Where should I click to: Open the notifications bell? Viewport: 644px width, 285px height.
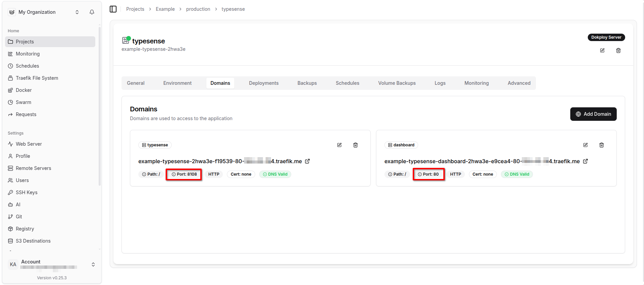(92, 12)
